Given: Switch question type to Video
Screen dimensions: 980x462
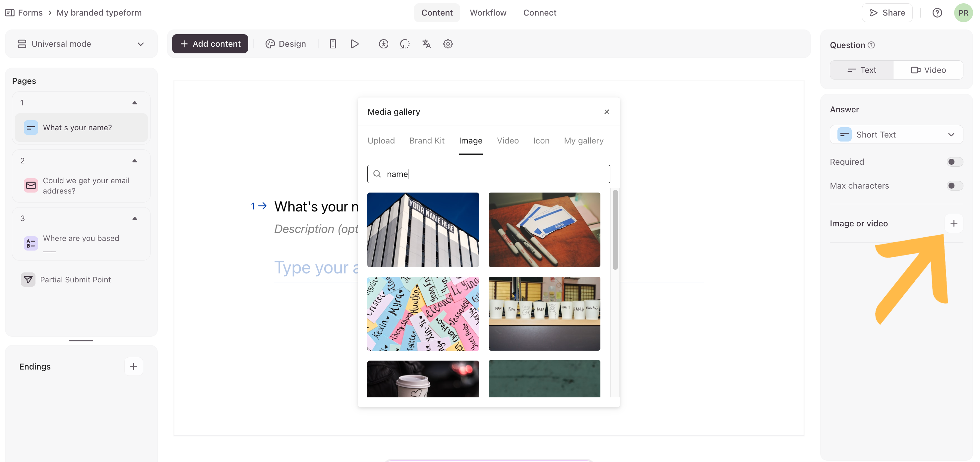Looking at the screenshot, I should [928, 70].
